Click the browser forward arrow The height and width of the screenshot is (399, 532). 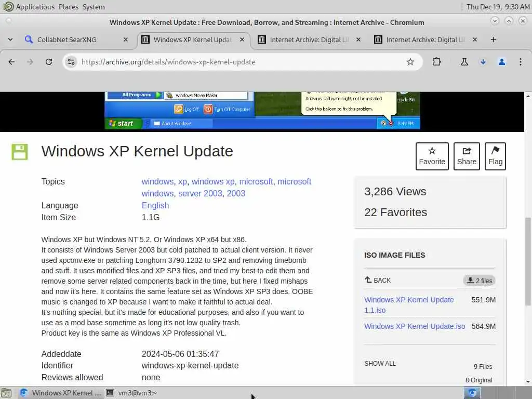click(30, 62)
